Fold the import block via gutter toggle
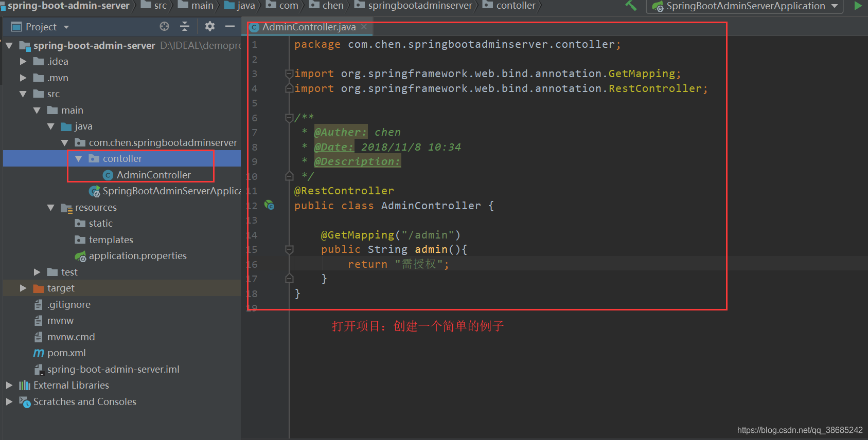The width and height of the screenshot is (868, 440). click(289, 74)
